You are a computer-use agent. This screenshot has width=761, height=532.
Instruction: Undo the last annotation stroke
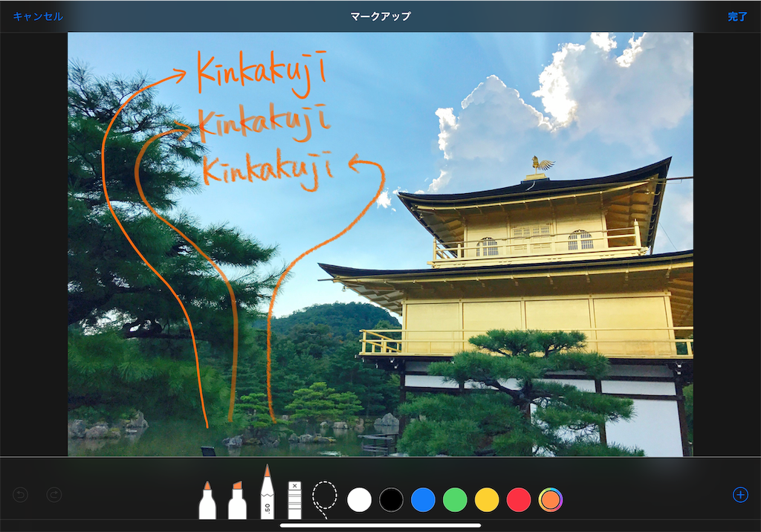coord(21,494)
